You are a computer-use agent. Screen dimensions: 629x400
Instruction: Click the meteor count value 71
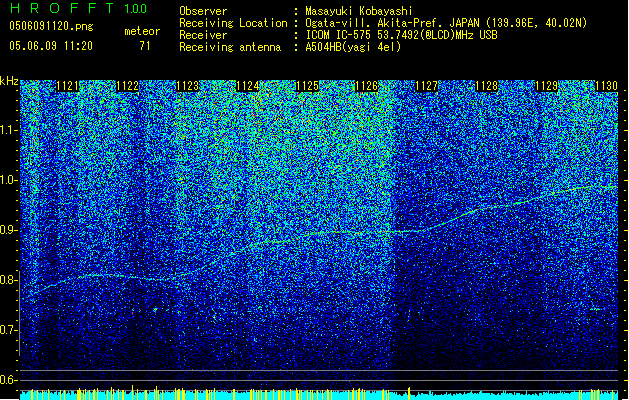(145, 46)
